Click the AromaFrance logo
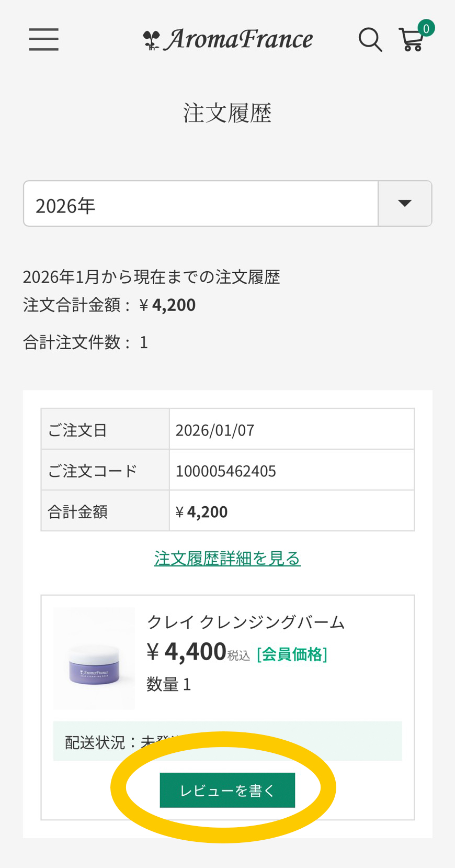This screenshot has height=868, width=455. pyautogui.click(x=228, y=40)
